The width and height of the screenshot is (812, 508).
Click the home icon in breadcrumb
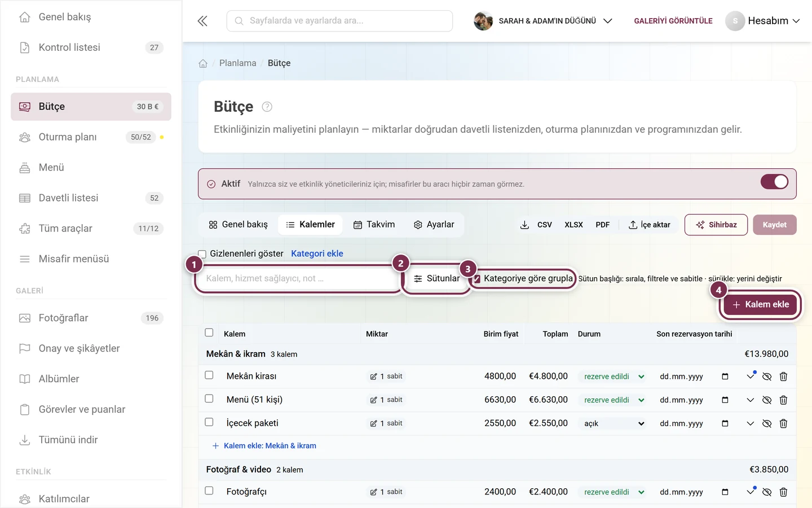203,63
